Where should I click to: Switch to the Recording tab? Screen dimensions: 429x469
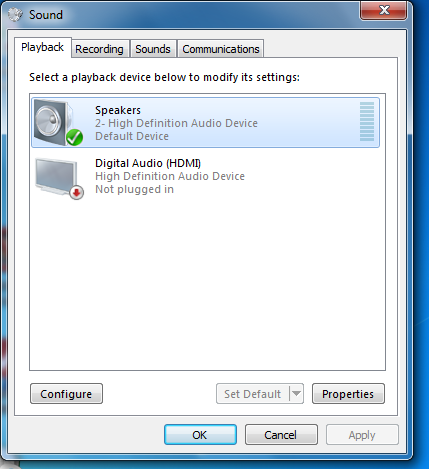[x=99, y=49]
